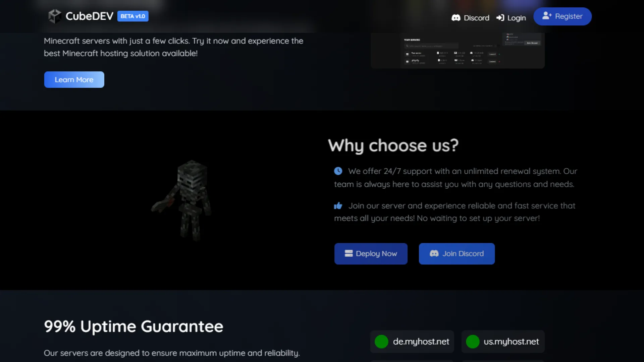
Task: Click the Login arrow icon
Action: (x=500, y=18)
